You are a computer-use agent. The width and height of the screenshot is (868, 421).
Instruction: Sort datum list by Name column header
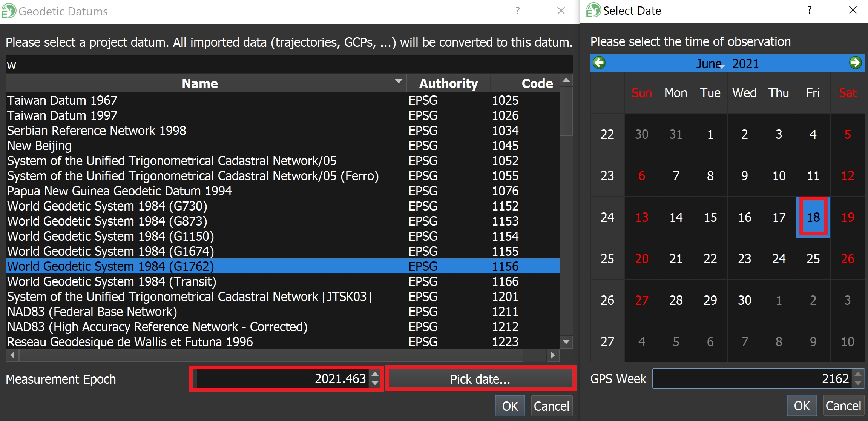tap(206, 83)
